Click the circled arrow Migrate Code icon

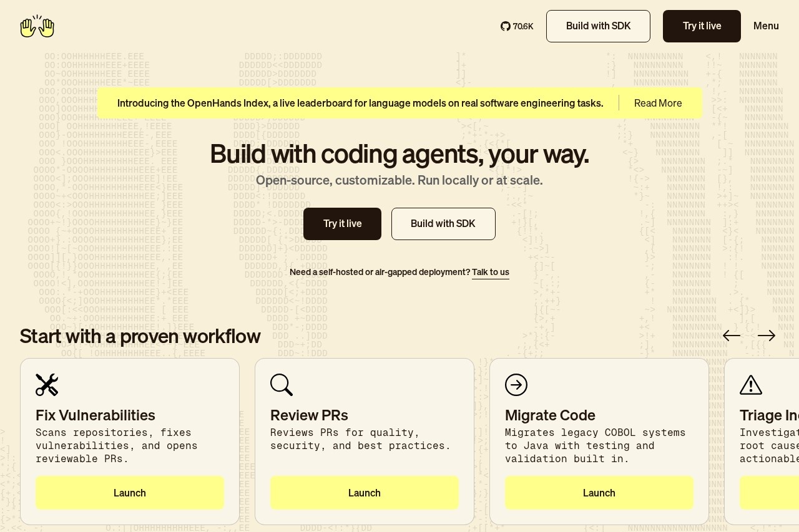point(516,385)
